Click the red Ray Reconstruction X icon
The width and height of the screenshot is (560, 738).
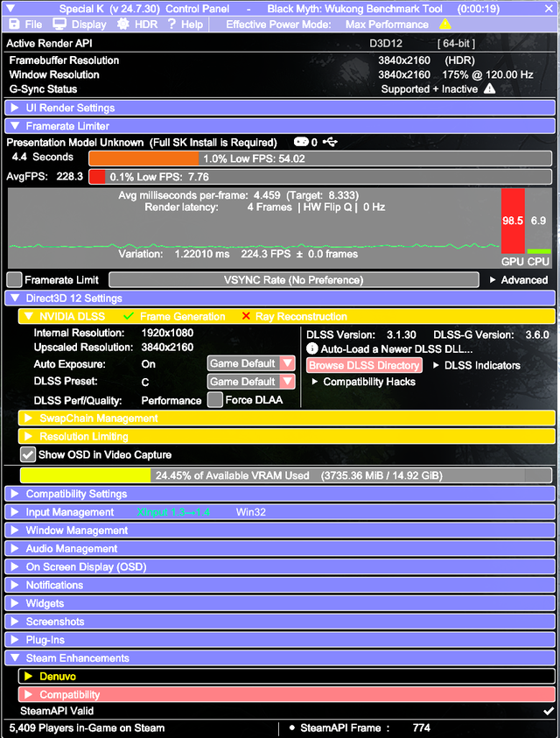(x=246, y=316)
